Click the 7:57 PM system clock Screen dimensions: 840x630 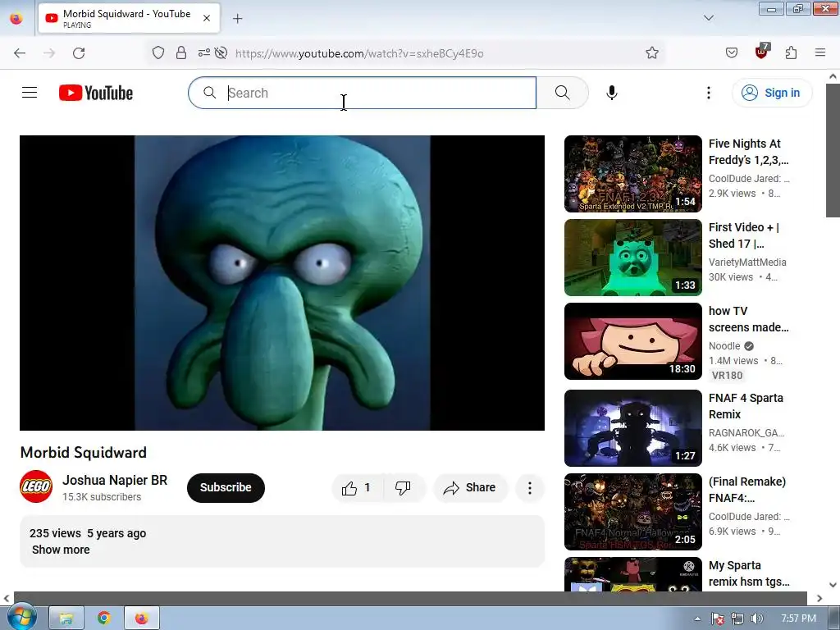(x=798, y=619)
